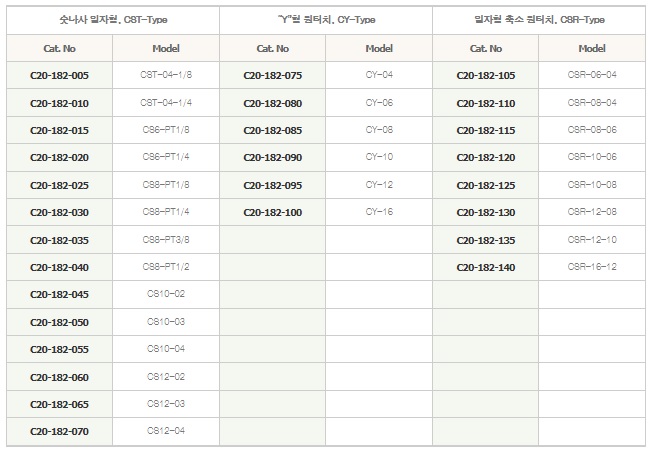Click model CY-16
This screenshot has width=650, height=452.
pos(379,212)
